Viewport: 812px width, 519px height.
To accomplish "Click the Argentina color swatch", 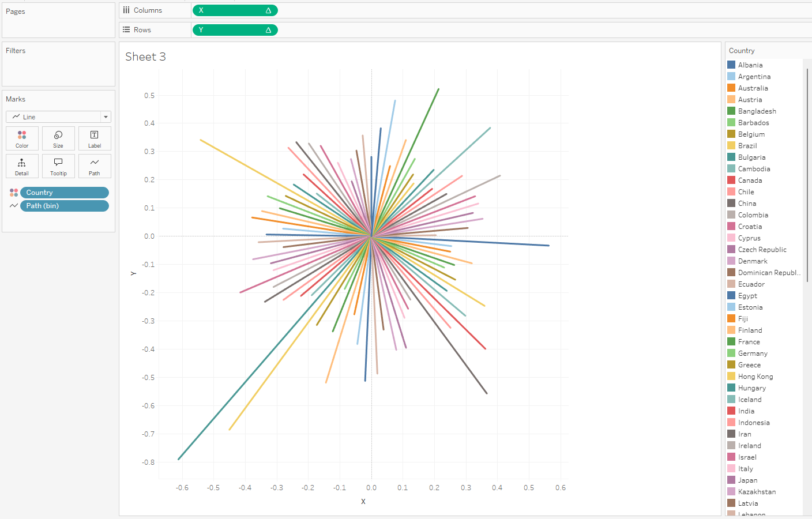I will [731, 76].
